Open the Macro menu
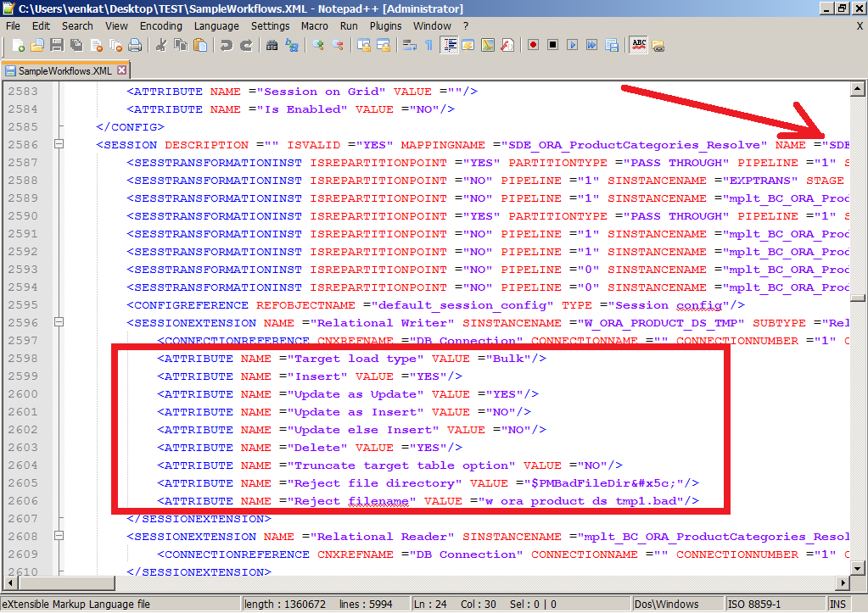 [x=315, y=26]
